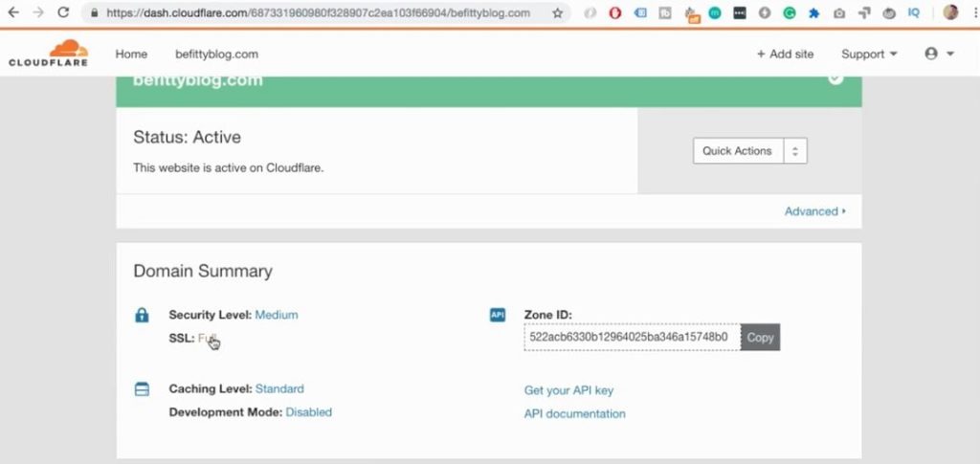The width and height of the screenshot is (980, 464).
Task: Open the Support dropdown menu
Action: tap(869, 55)
